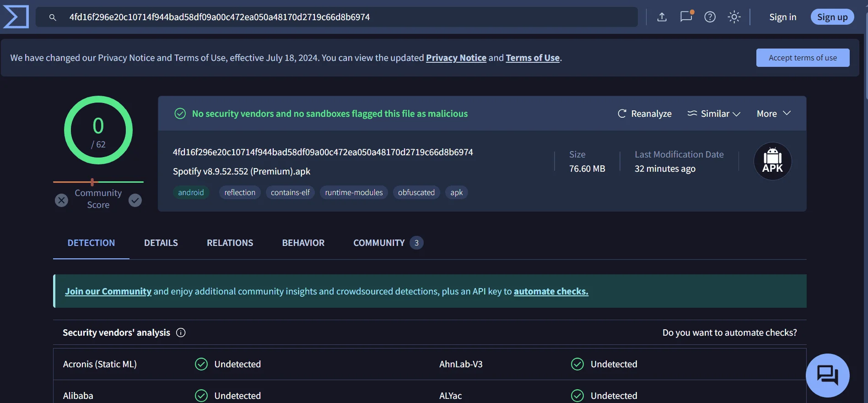Screen dimensions: 868x403
Task: Click the Reanalyze button
Action: pos(645,114)
